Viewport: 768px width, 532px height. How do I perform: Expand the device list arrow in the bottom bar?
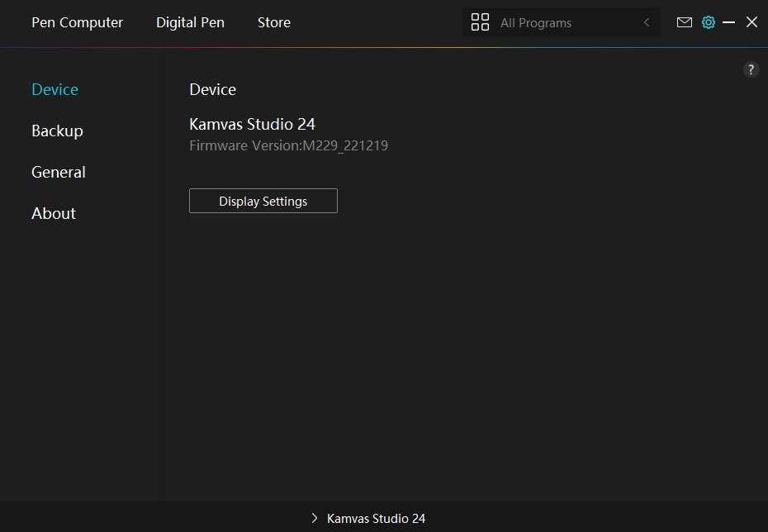[315, 518]
